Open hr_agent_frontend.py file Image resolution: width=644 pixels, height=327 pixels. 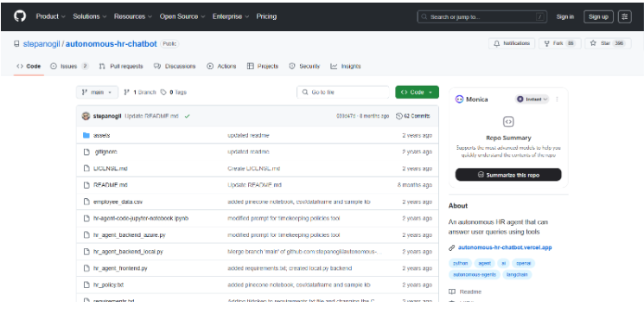[120, 268]
